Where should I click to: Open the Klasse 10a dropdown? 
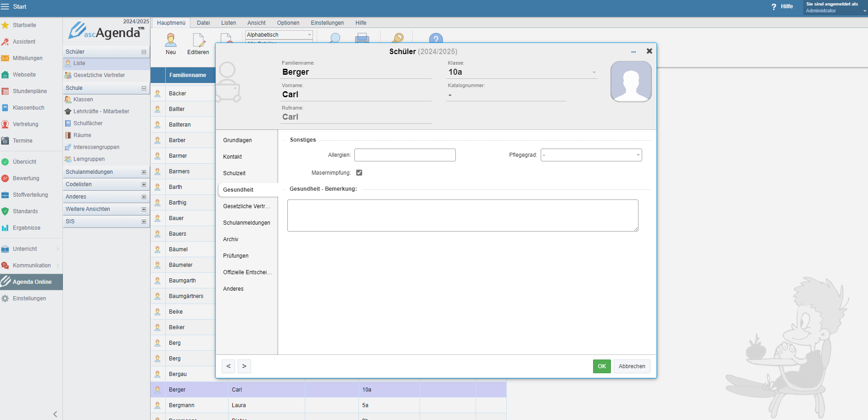point(594,72)
